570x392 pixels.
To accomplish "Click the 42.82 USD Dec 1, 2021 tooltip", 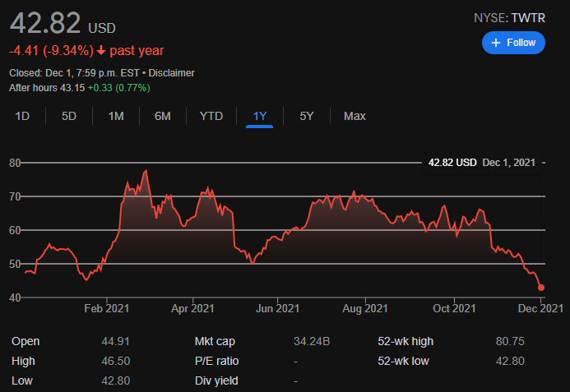I will point(482,163).
